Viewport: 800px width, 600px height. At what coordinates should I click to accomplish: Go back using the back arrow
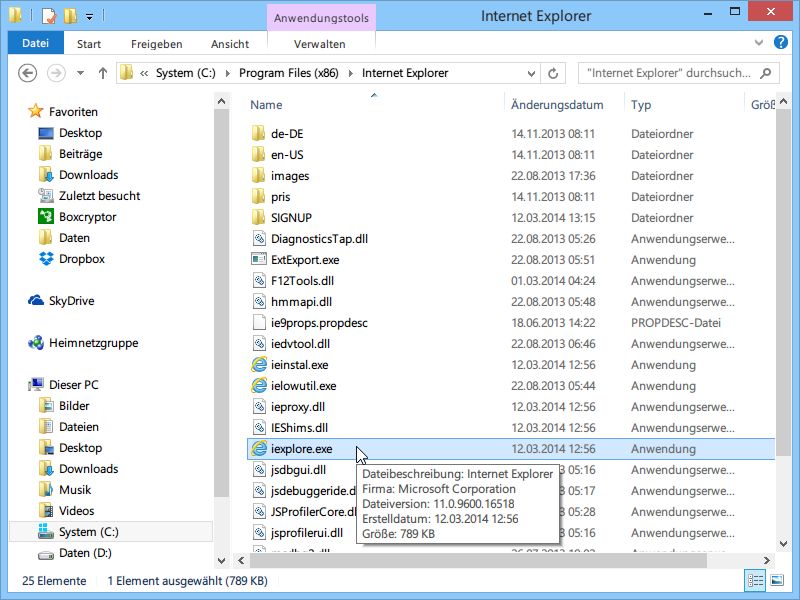(x=28, y=73)
